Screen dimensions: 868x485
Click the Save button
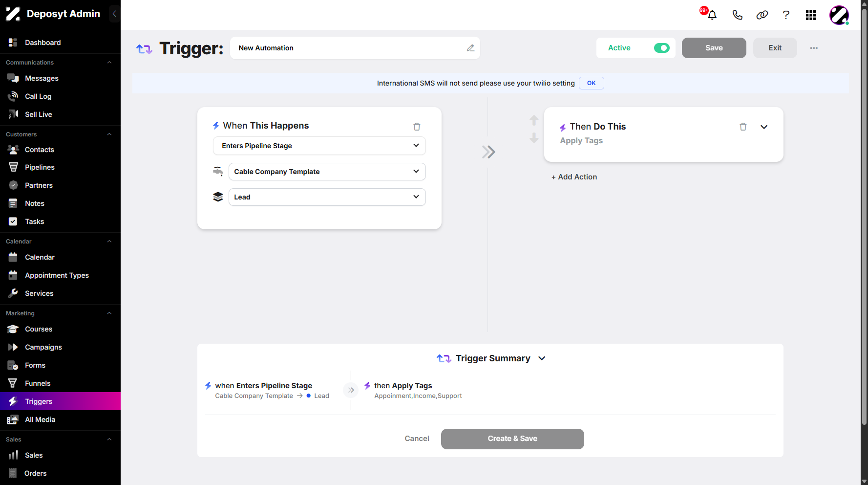pos(714,48)
